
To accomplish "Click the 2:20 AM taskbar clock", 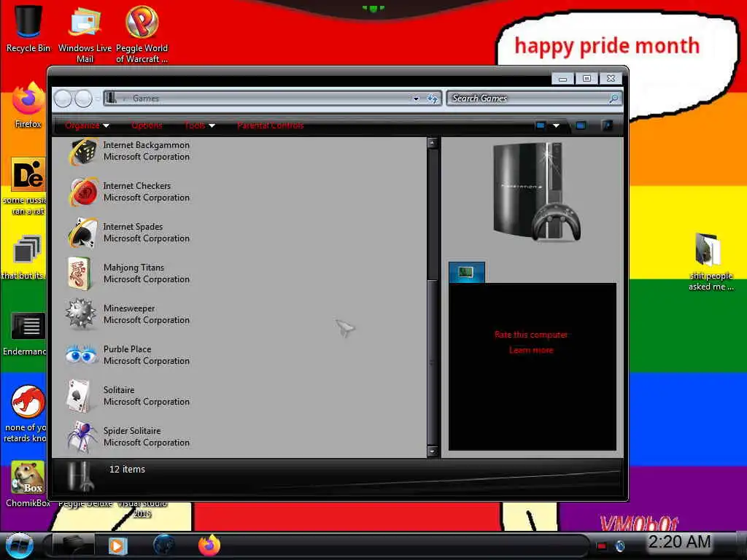I will click(679, 542).
